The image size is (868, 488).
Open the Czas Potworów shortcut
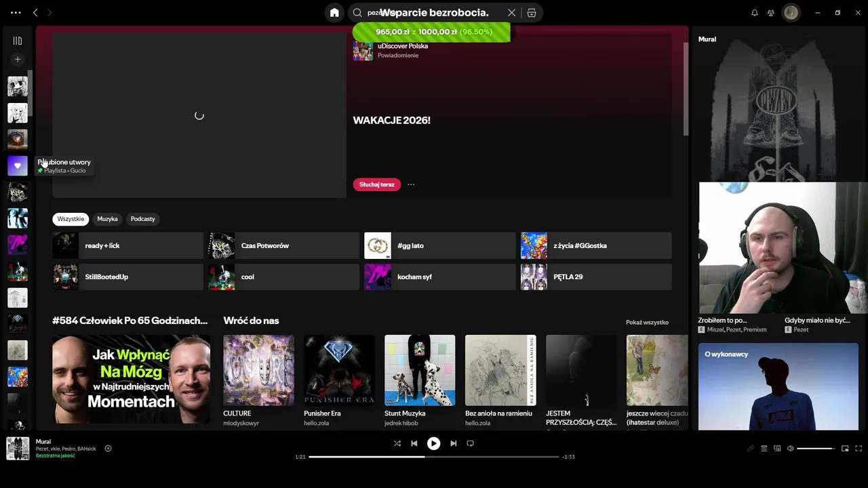284,245
